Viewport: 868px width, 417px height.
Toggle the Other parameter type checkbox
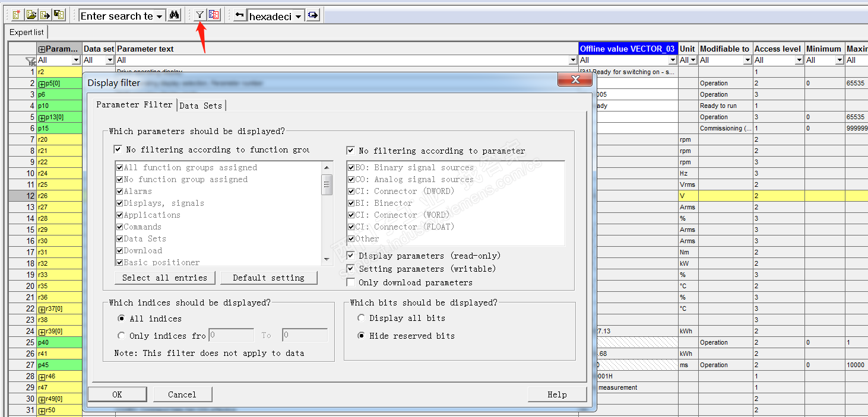(351, 239)
